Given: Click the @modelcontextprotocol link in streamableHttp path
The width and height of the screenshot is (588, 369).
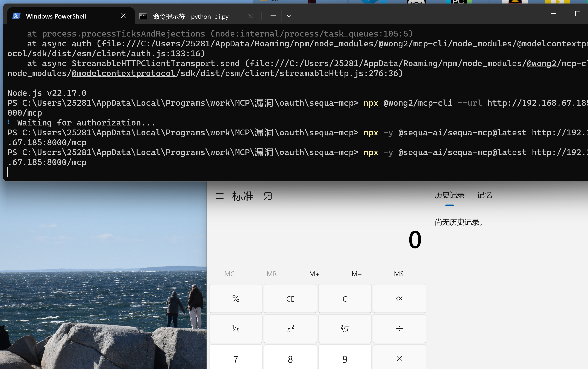Looking at the screenshot, I should click(124, 73).
